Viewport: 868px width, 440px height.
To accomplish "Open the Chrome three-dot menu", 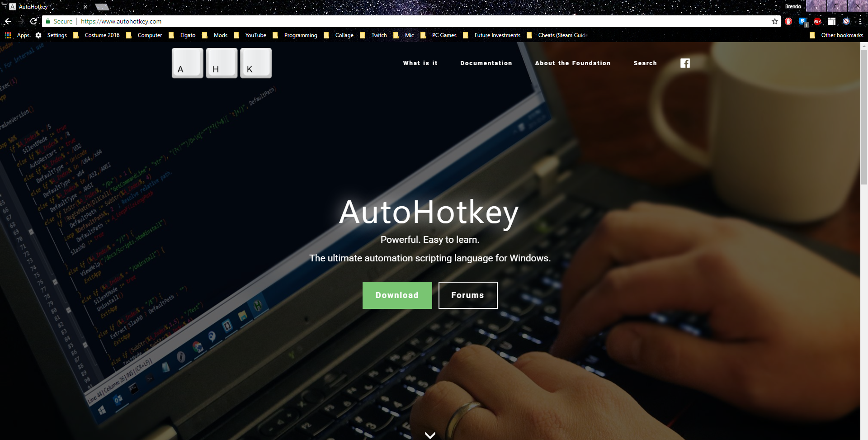I will click(860, 21).
